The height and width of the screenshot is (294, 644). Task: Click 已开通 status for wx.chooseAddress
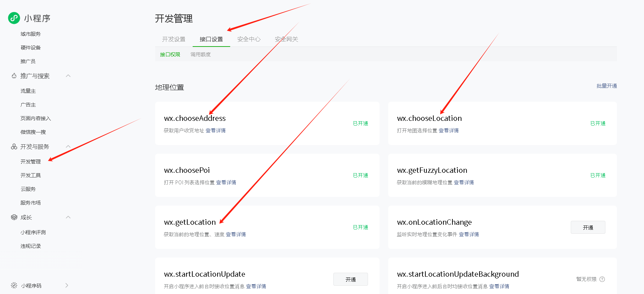(360, 123)
